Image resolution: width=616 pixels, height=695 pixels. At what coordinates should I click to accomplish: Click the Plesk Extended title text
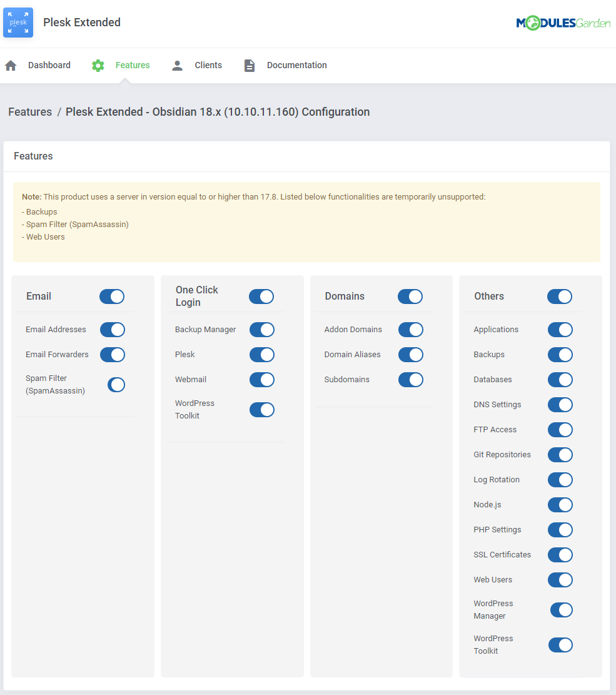tap(82, 22)
